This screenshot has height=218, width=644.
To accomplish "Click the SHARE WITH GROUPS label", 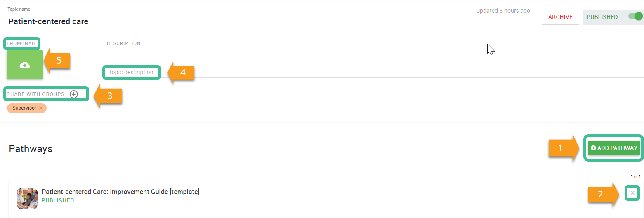I will pyautogui.click(x=35, y=94).
